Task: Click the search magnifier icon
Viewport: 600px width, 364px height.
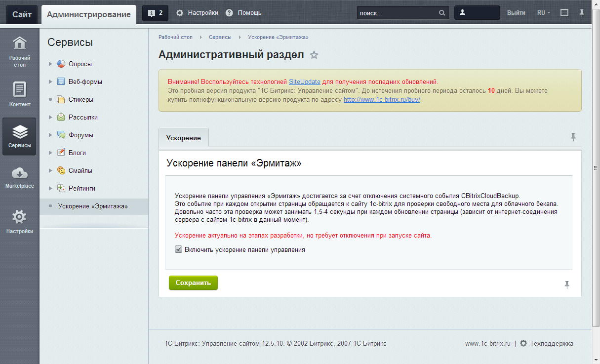Action: coord(442,12)
